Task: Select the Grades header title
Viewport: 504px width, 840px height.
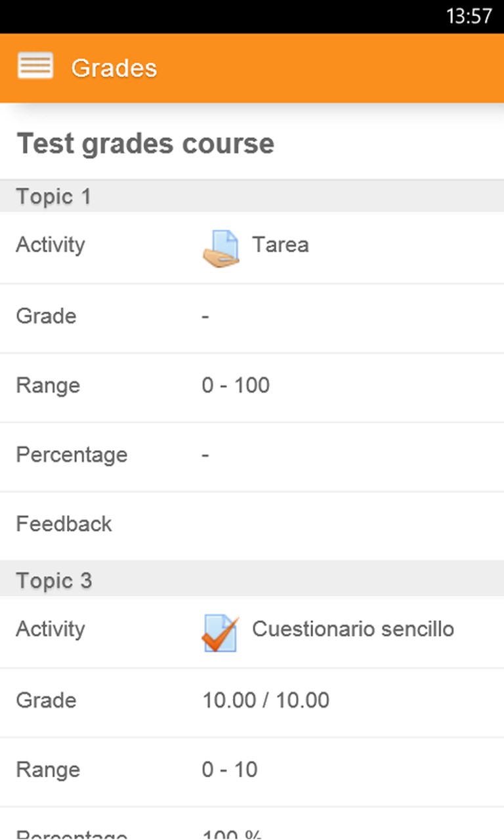Action: (114, 68)
